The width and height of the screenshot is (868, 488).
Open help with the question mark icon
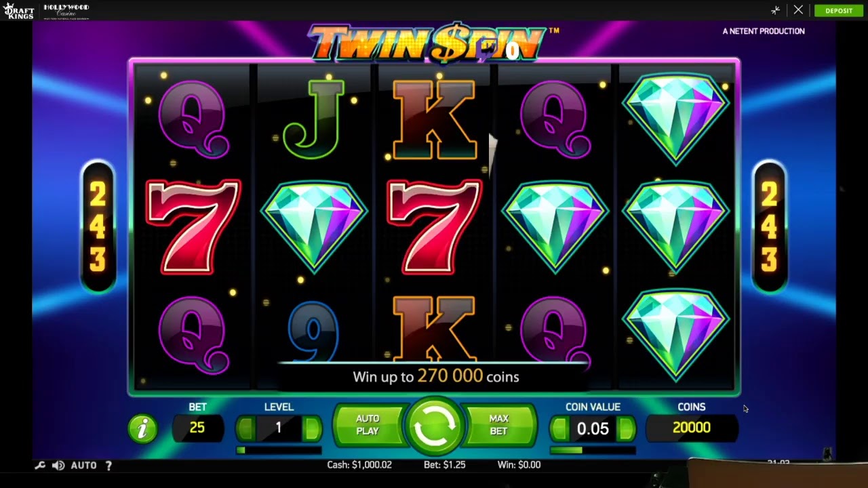pos(108,466)
